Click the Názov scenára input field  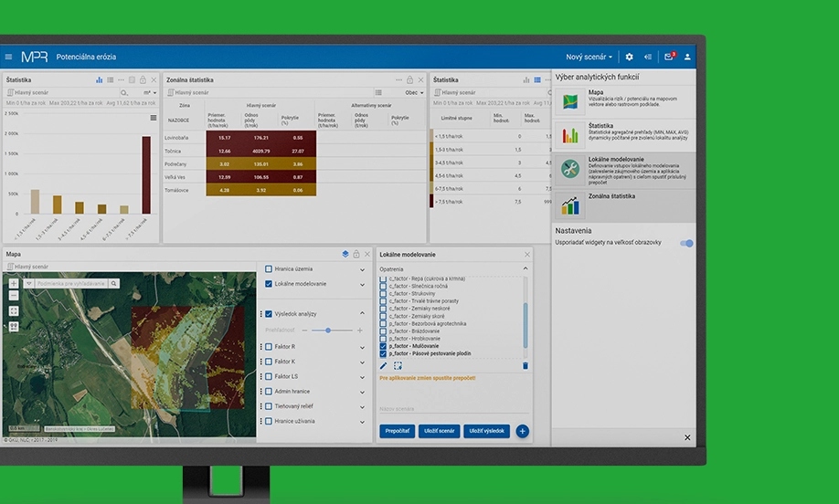453,409
